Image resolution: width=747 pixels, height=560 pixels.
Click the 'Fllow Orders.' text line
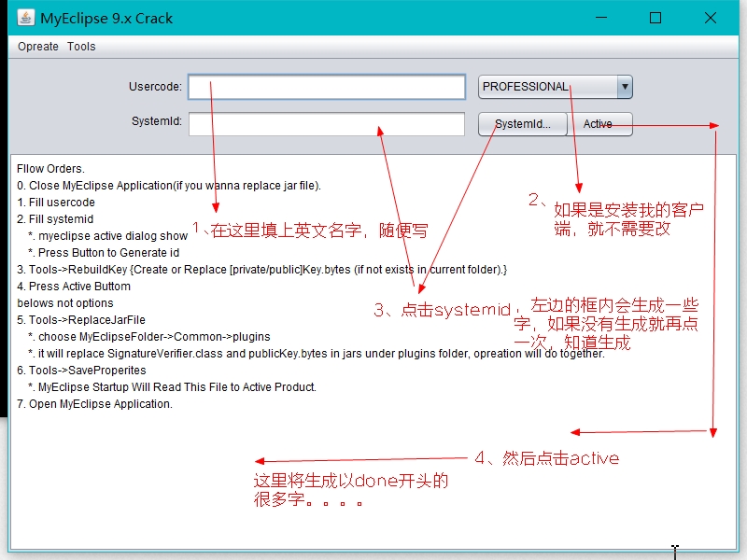51,169
